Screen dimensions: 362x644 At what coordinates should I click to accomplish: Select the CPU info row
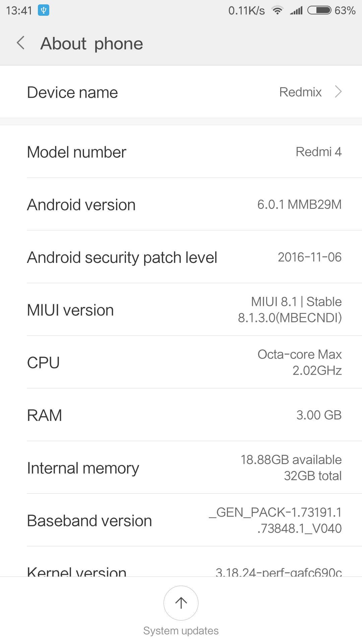[181, 362]
